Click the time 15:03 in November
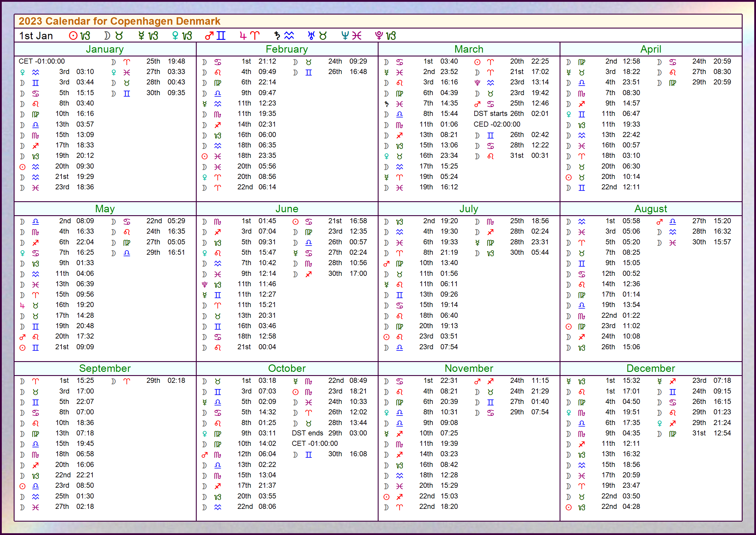The height and width of the screenshot is (535, 756). (x=449, y=496)
